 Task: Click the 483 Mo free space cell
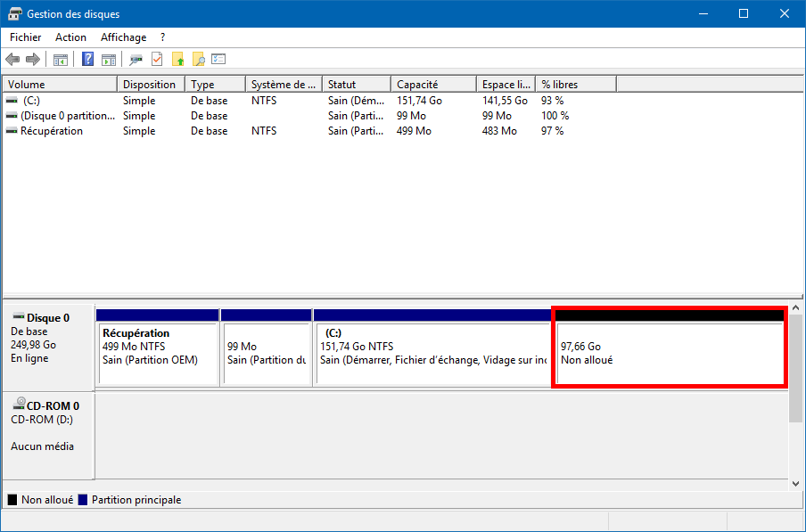499,131
